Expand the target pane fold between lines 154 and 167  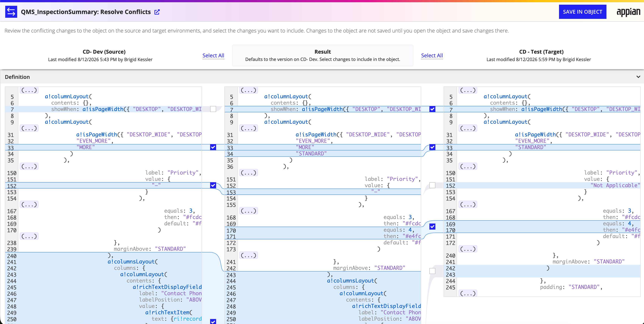[x=468, y=205]
